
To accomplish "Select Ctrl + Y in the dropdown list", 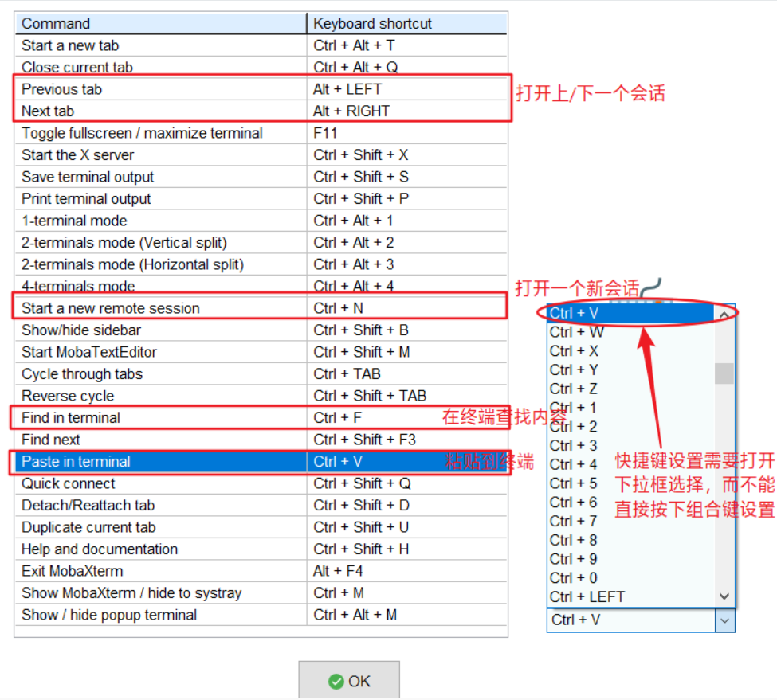I will pos(631,370).
